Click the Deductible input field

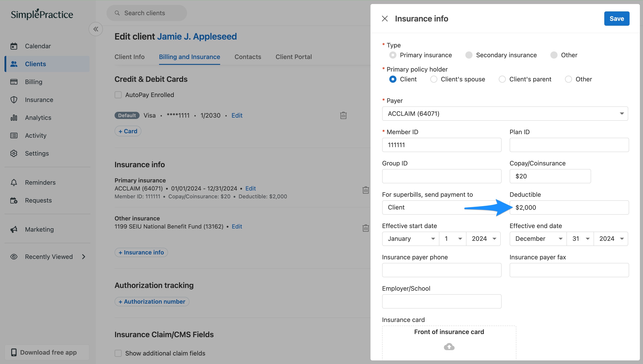tap(569, 207)
